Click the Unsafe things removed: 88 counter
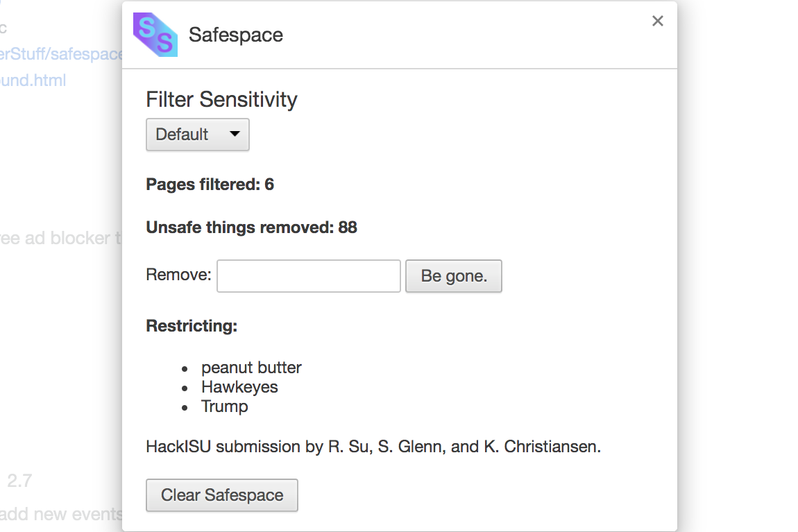Viewport: 798px width, 532px height. (251, 228)
